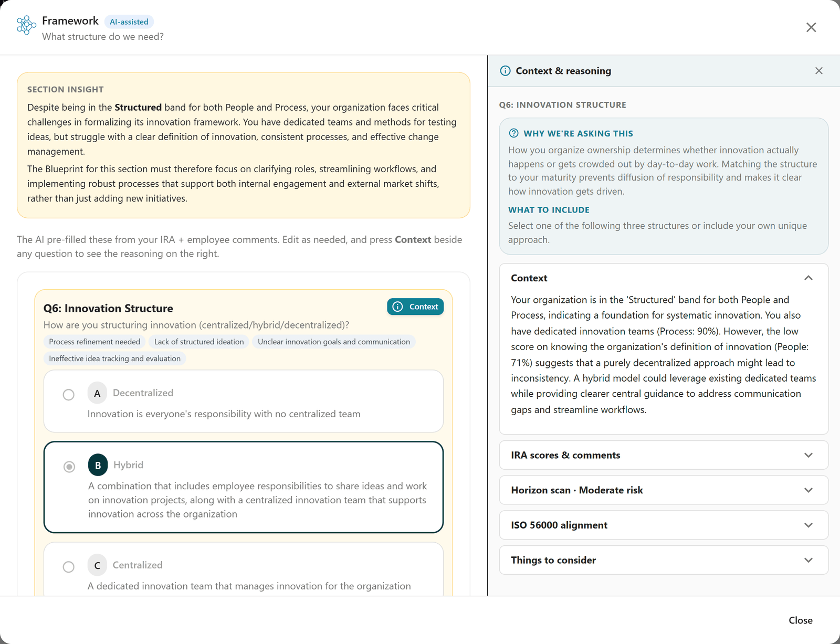The height and width of the screenshot is (644, 840).
Task: Click the Q6: Innovation Structure heading
Action: 108,308
